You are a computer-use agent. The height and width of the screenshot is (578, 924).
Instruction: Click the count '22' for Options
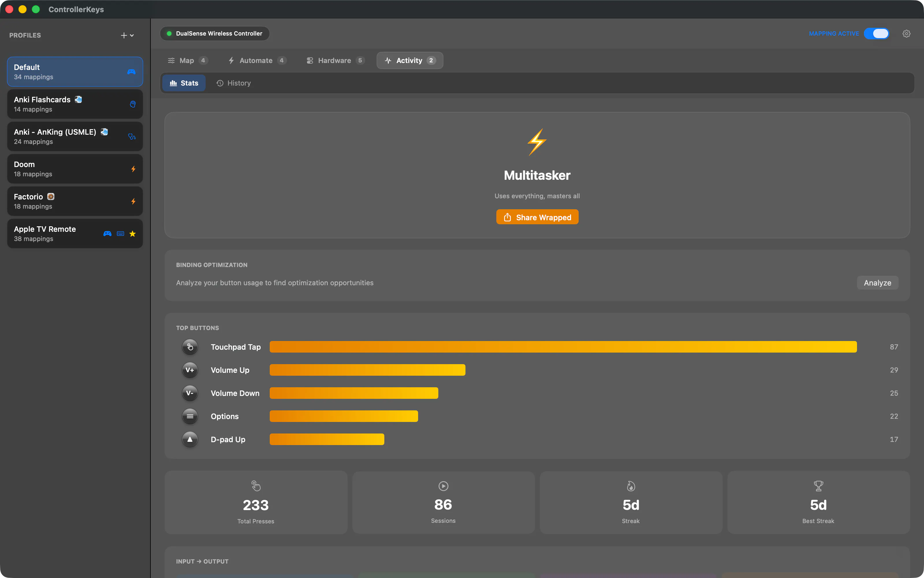coord(894,416)
